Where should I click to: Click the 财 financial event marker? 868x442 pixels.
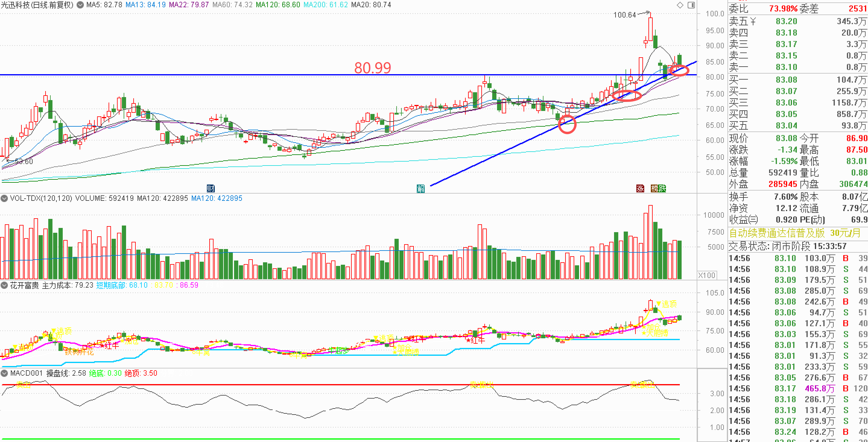(x=211, y=188)
